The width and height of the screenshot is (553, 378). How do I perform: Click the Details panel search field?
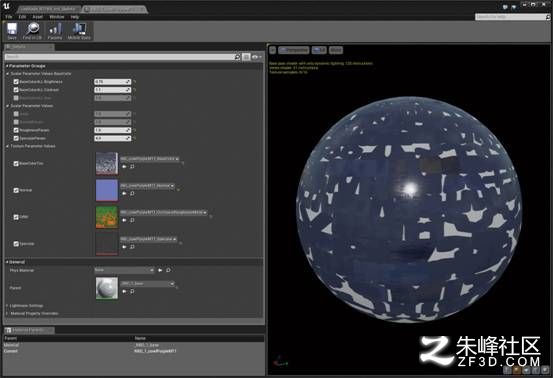(x=120, y=57)
